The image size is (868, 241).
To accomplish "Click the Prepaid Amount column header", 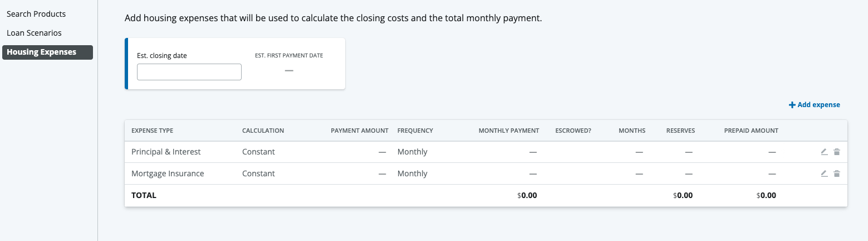I will click(x=751, y=131).
